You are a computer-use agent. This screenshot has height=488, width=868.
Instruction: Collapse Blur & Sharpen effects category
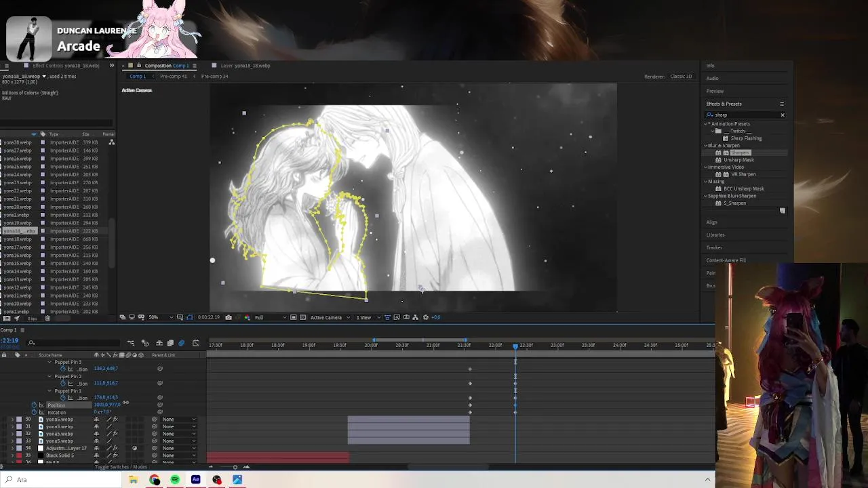706,146
